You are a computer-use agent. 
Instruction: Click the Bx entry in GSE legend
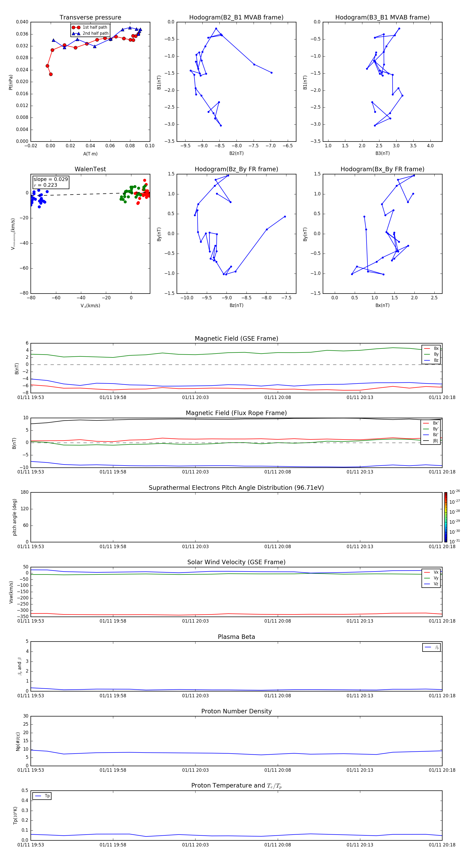coord(431,349)
